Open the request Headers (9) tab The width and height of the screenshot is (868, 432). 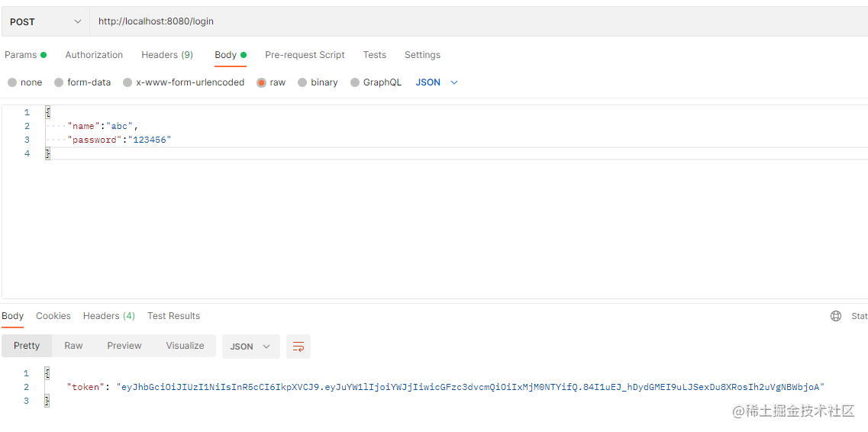point(167,55)
